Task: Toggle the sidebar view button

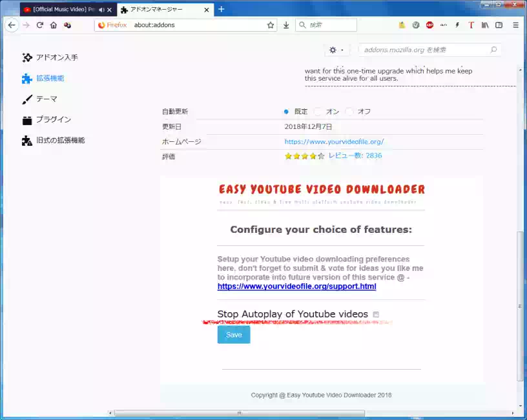Action: tap(499, 25)
